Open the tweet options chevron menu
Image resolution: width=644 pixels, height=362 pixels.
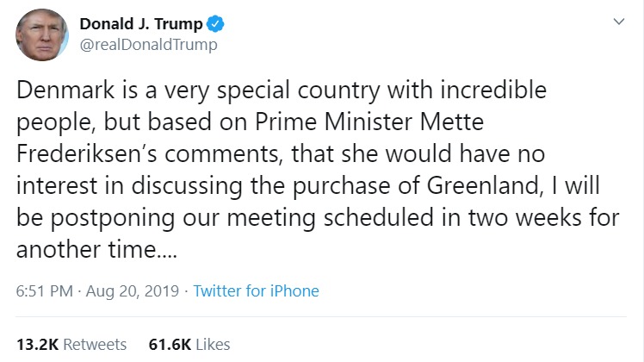(x=617, y=23)
